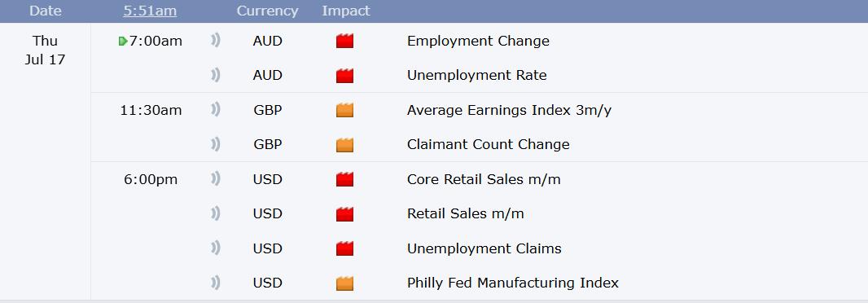Click the alert icon for Core Retail Sales
This screenshot has width=868, height=303.
click(215, 179)
